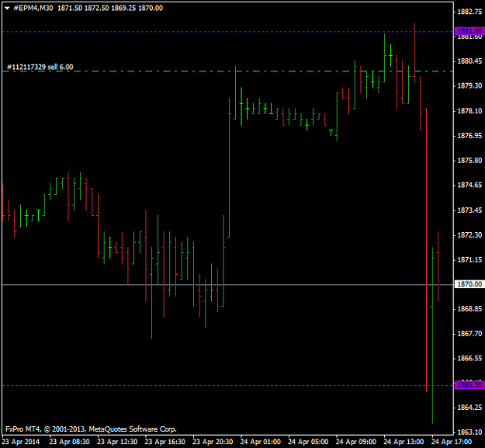Select the lower purple price label 1865.30

tap(469, 385)
